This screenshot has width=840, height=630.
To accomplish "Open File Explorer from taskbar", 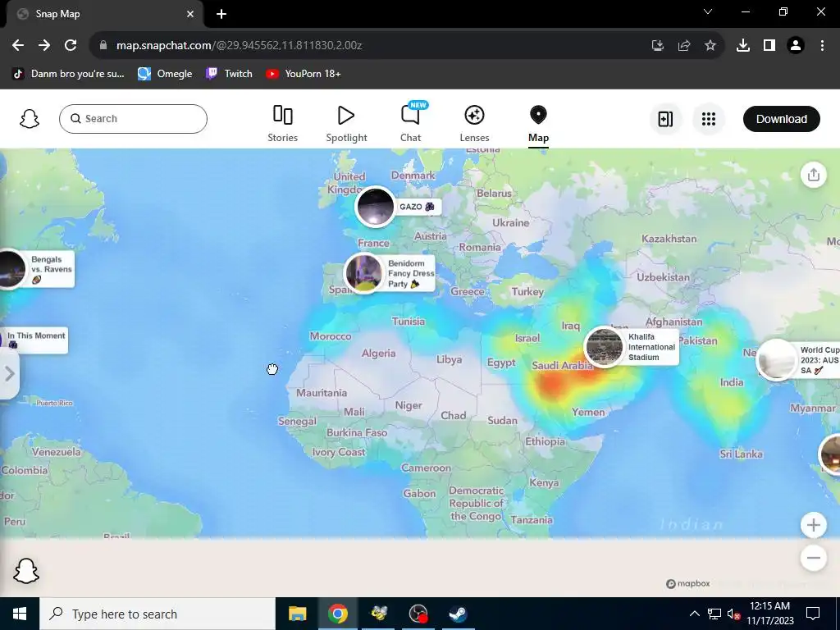I will [x=297, y=614].
